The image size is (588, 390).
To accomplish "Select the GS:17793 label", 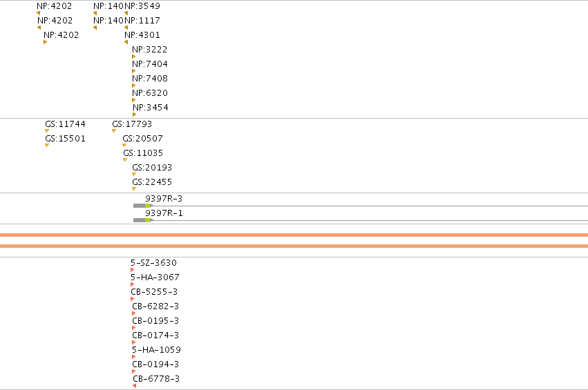I will [132, 124].
